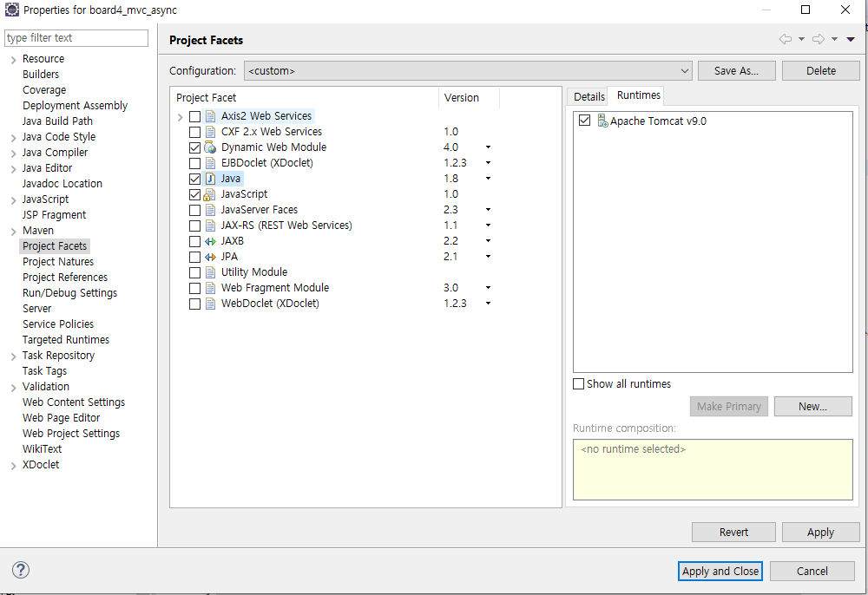Click the JAXB arrows icon
The image size is (868, 595).
click(x=210, y=242)
